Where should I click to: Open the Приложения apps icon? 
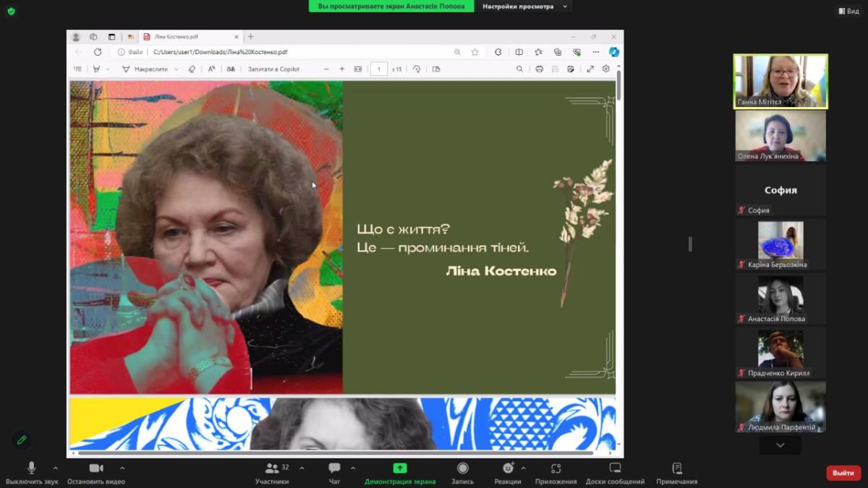pyautogui.click(x=556, y=468)
